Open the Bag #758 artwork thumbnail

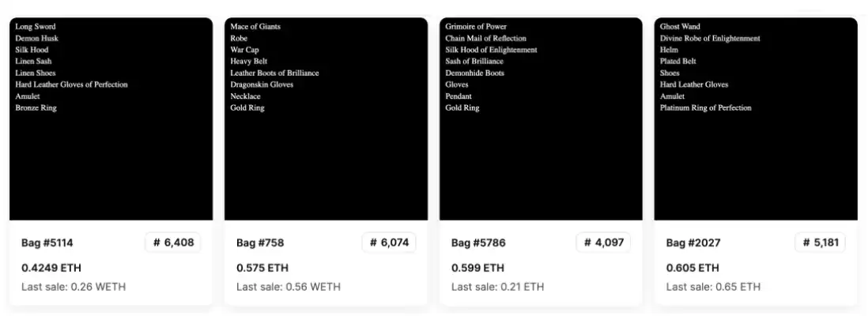tap(326, 118)
